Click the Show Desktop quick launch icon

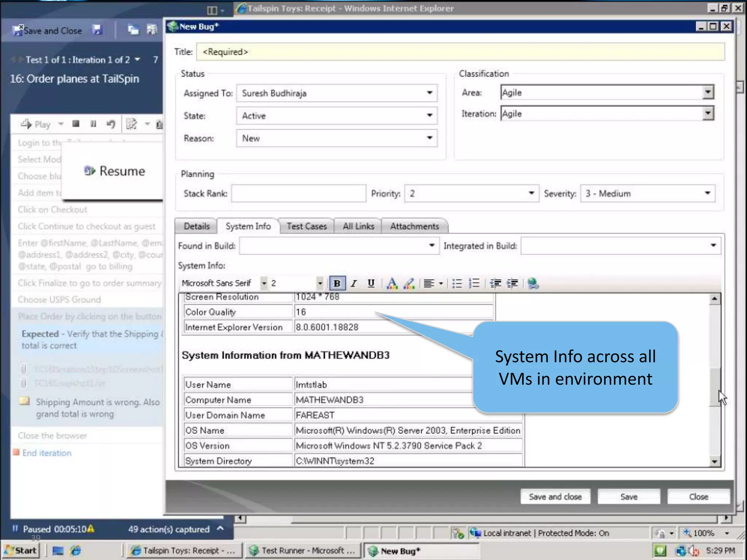58,551
